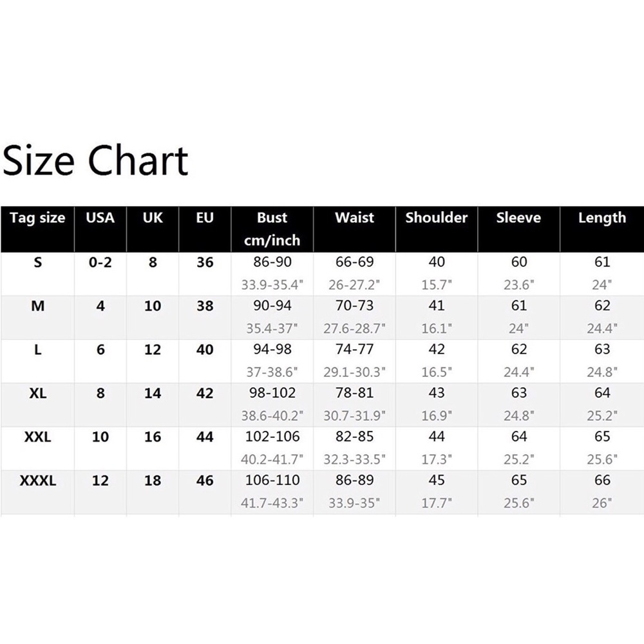Select the Waist column header
The width and height of the screenshot is (644, 644).
coord(354,218)
